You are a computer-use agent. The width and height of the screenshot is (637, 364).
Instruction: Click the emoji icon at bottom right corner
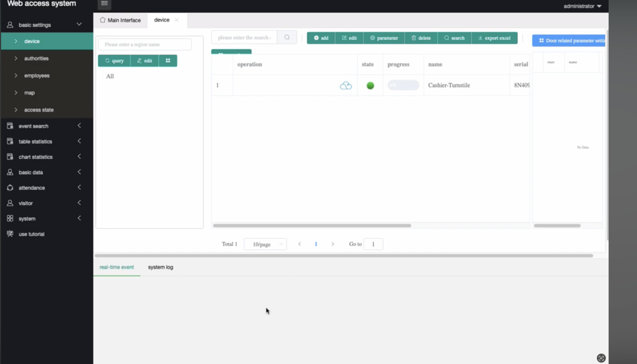coord(601,358)
